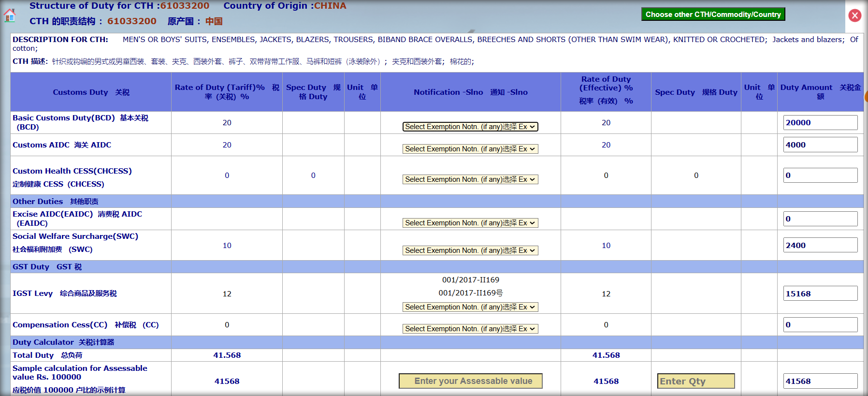Click Notification -Slno column header
868x396 pixels.
point(470,92)
